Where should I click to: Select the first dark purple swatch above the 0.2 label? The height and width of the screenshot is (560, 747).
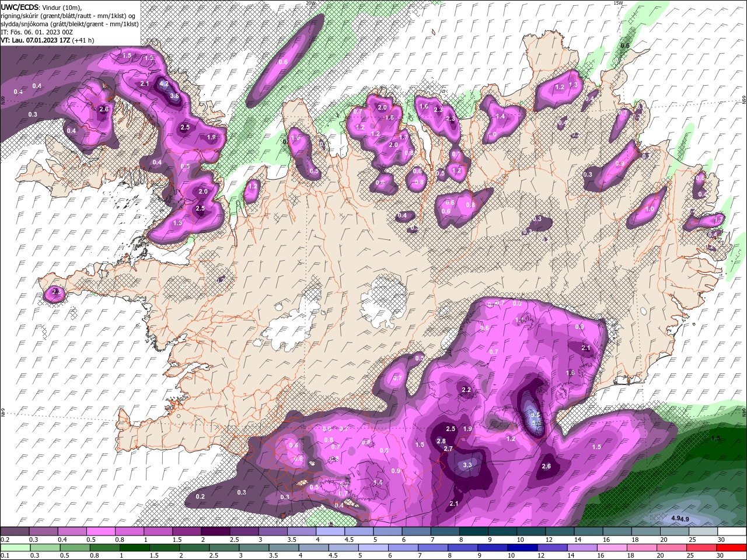[15, 531]
